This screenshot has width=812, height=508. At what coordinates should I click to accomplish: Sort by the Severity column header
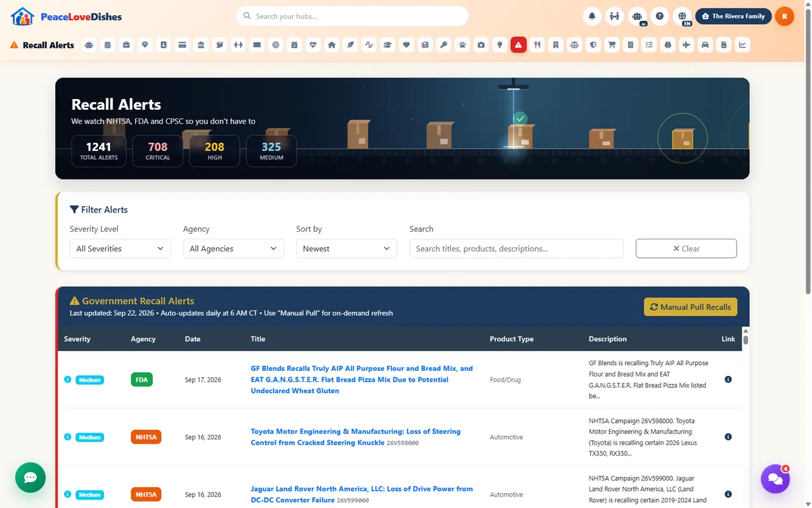pos(77,339)
